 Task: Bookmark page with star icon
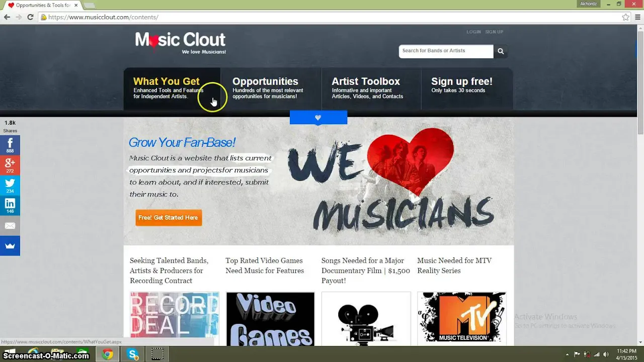coord(625,17)
